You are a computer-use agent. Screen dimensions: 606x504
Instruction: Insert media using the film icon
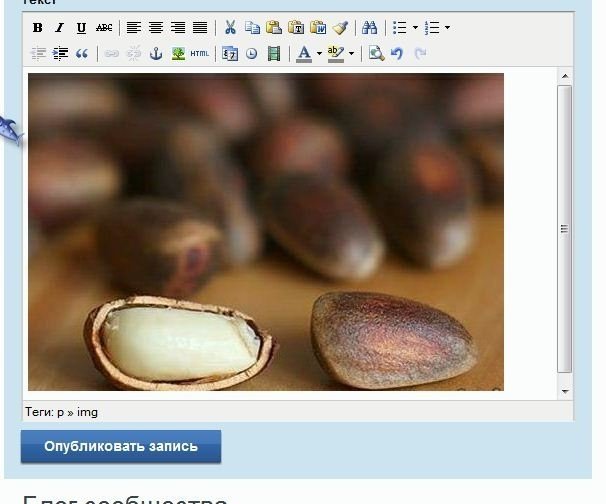click(x=273, y=54)
